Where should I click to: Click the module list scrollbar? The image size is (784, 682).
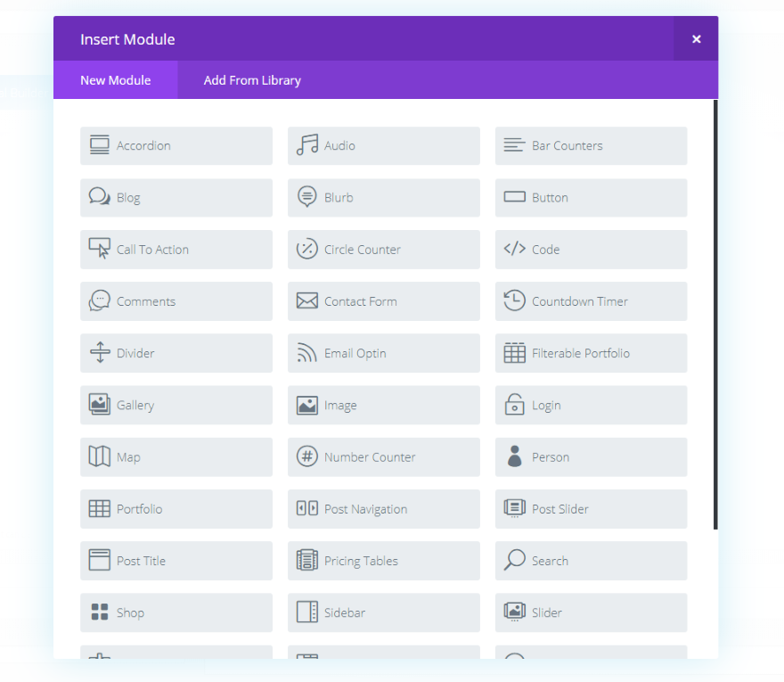tap(715, 314)
